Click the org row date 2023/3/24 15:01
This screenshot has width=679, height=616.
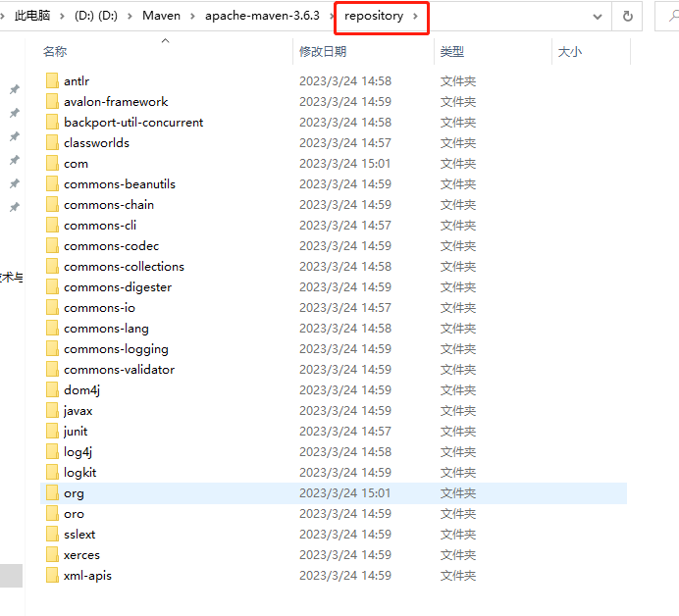click(x=345, y=493)
